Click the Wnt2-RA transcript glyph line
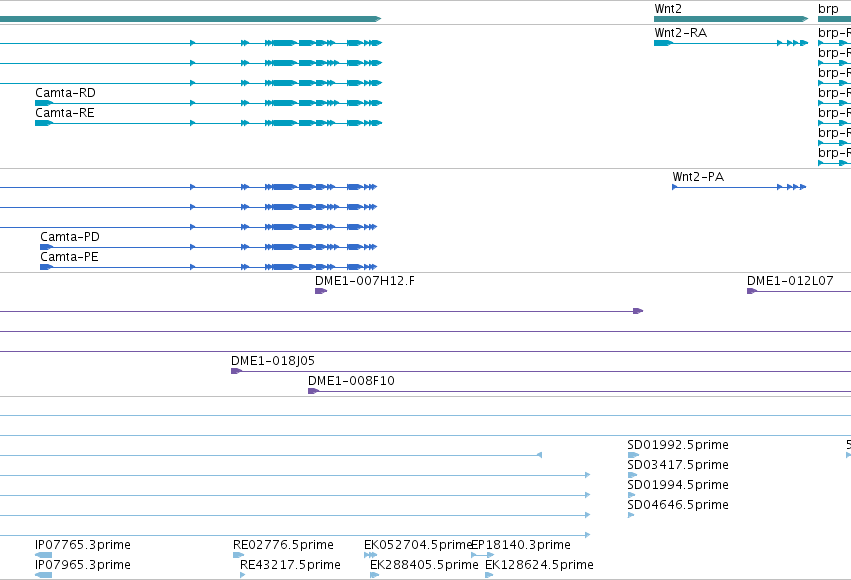Viewport: 851px width, 580px height. tap(731, 43)
